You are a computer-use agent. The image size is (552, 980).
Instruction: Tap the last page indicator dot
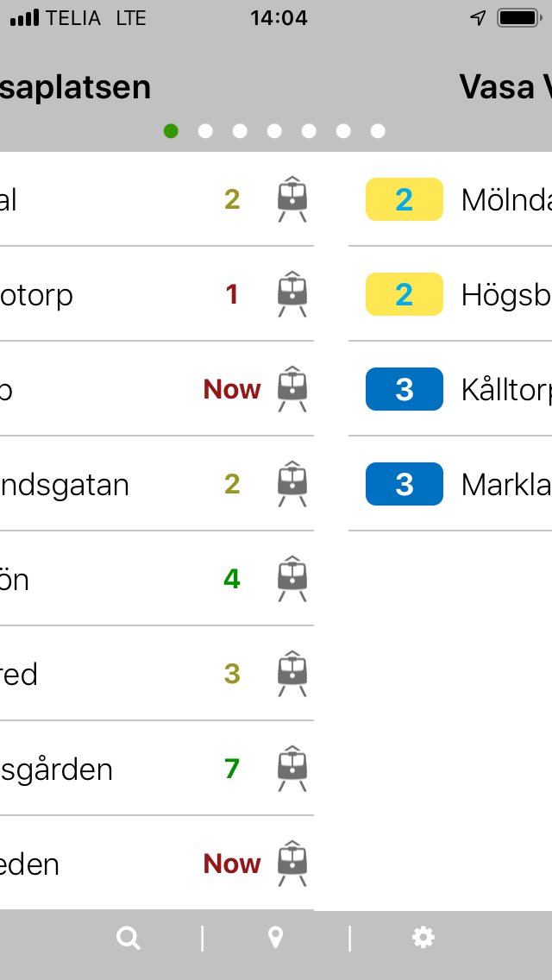pos(377,131)
